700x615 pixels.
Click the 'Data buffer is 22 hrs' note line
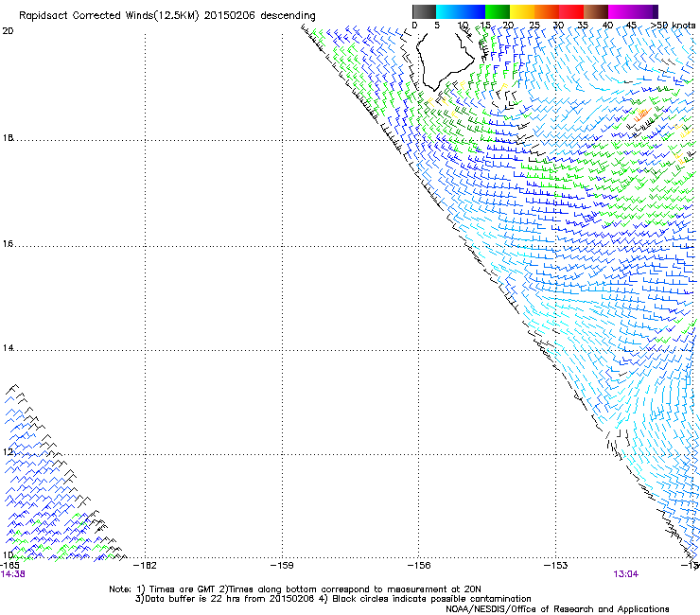[333, 599]
